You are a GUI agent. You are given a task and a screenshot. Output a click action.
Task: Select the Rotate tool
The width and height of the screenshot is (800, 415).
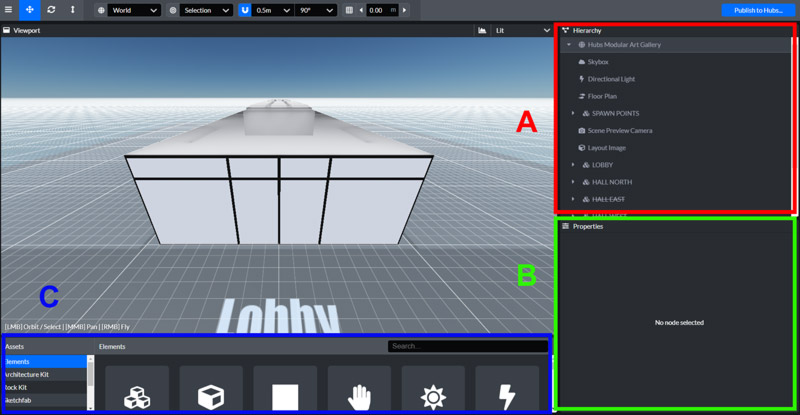click(x=51, y=10)
